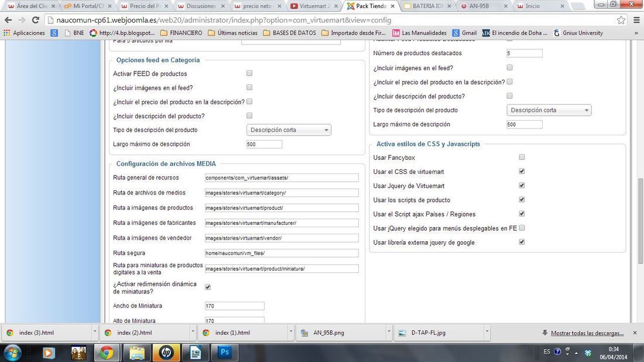Edit Número de productos destacados field
Viewport: 644px width, 362px height.
click(525, 53)
